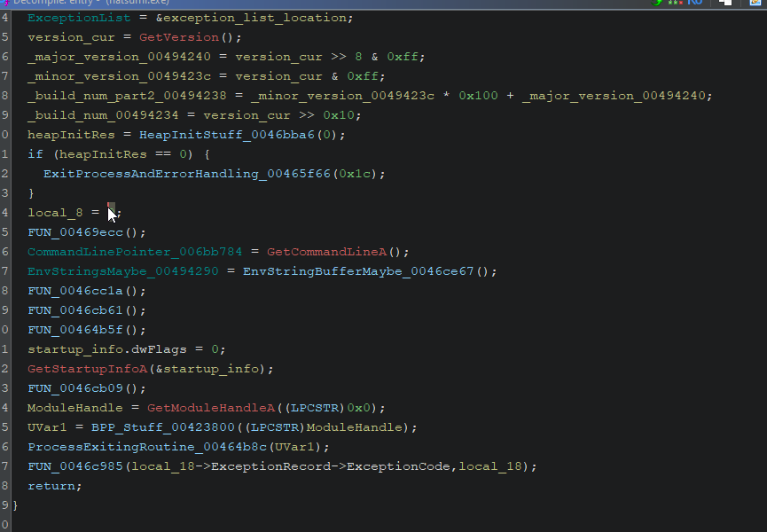Click the EnvStringBufferMaybe_0046ce67 function call
Viewport: 767px width, 532px height.
(x=357, y=271)
